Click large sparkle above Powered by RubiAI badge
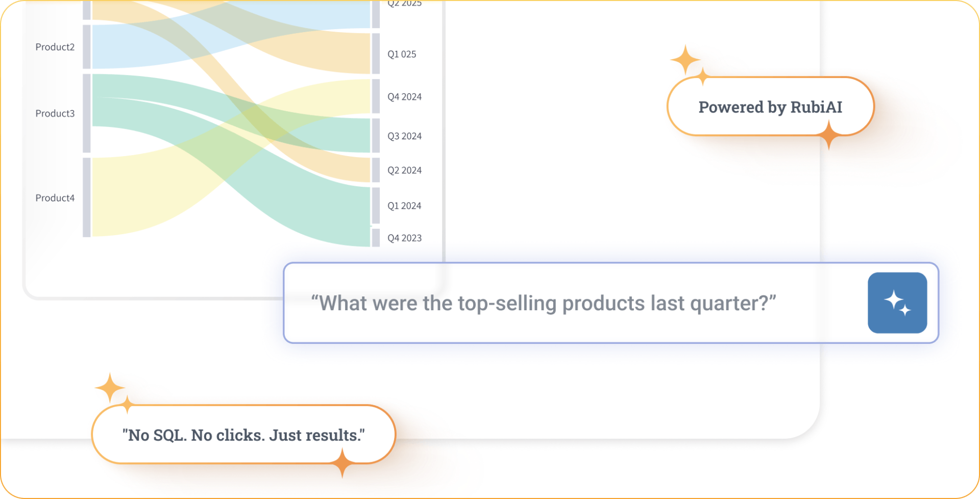Screen dimensions: 980x499 [x=685, y=60]
